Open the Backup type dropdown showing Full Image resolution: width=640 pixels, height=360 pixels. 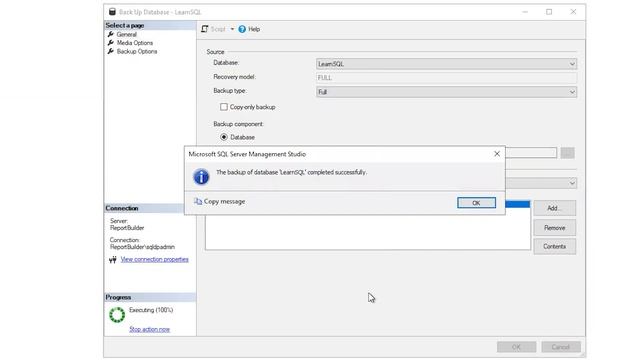coord(447,92)
